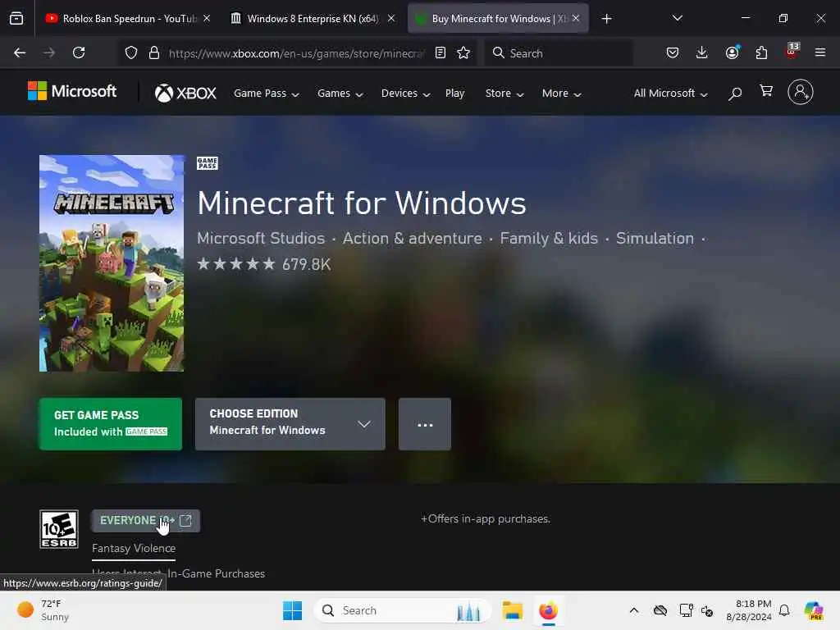Open Firefox application menu
The height and width of the screenshot is (630, 840).
(820, 52)
